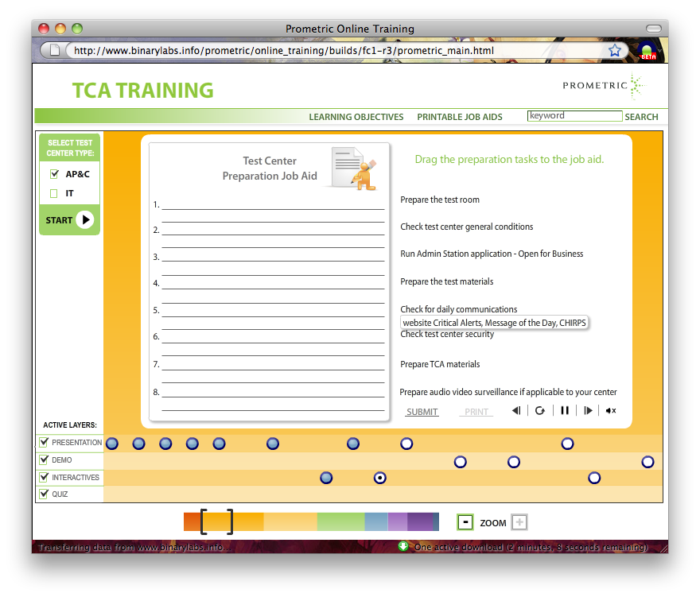
Task: Toggle the DEMO layer checkbox
Action: pos(45,459)
